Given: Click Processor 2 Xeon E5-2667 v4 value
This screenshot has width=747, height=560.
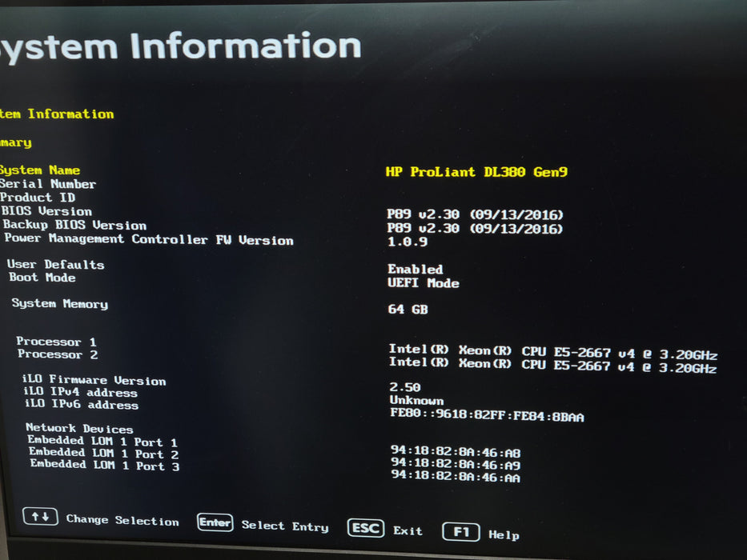Looking at the screenshot, I should (552, 366).
